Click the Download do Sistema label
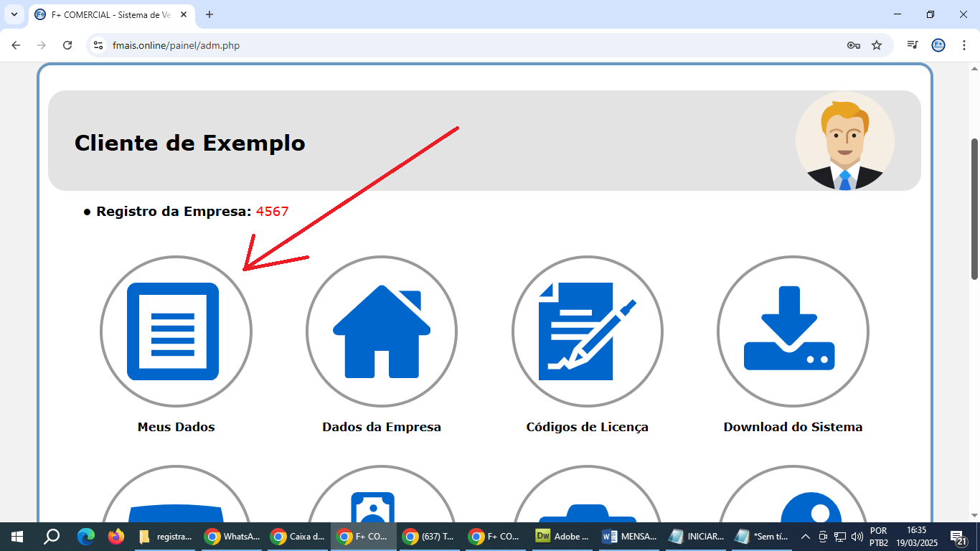Screen dimensions: 980x551 click(793, 427)
